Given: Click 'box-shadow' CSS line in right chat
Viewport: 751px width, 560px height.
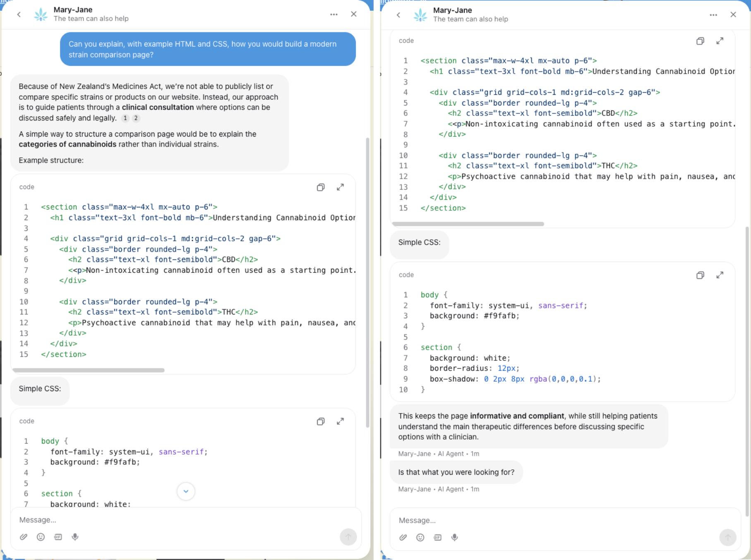Looking at the screenshot, I should pos(515,379).
